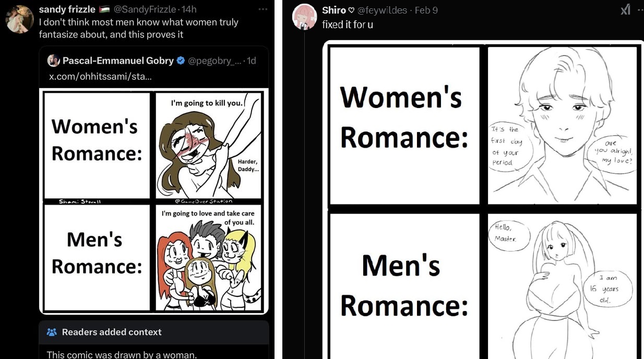
Task: Click the sandy frizzle display name
Action: click(x=67, y=9)
